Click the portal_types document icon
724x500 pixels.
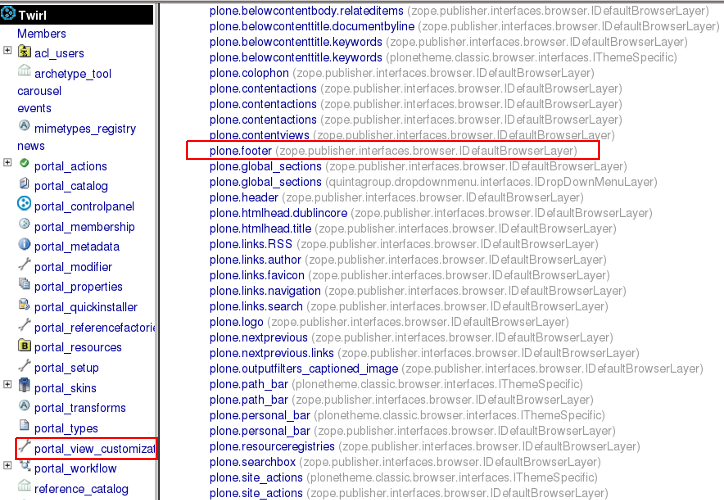tap(24, 425)
